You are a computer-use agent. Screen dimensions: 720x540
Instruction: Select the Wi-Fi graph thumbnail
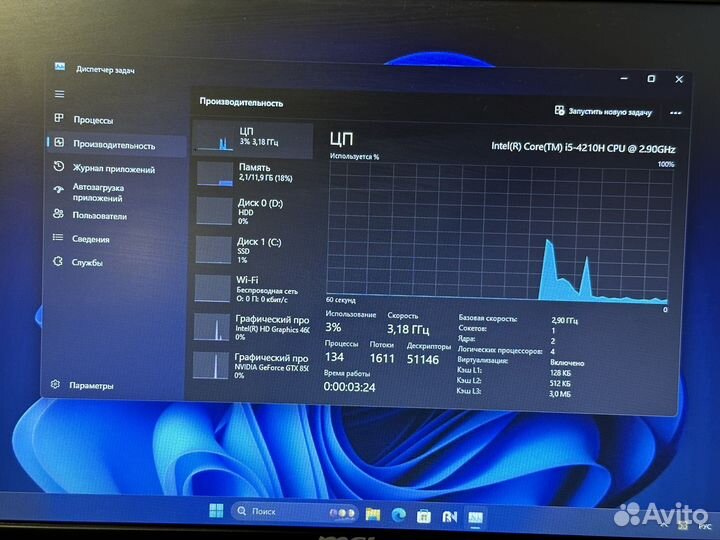point(212,288)
